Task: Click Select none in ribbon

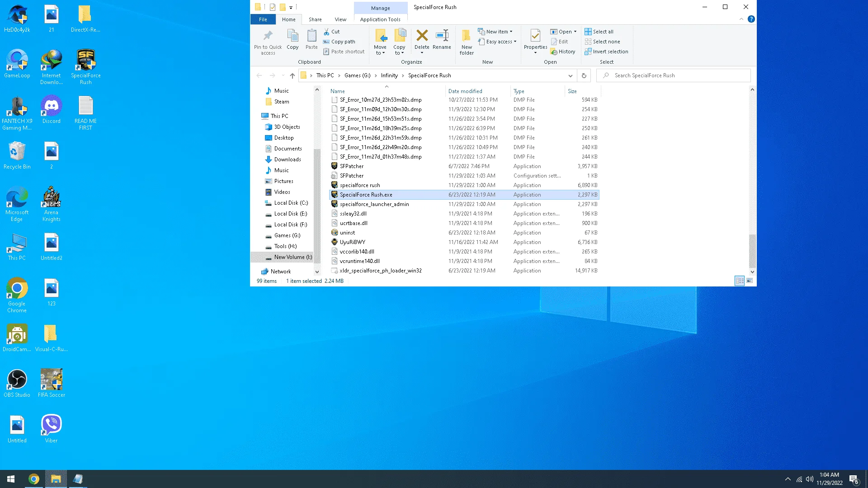Action: [x=602, y=42]
